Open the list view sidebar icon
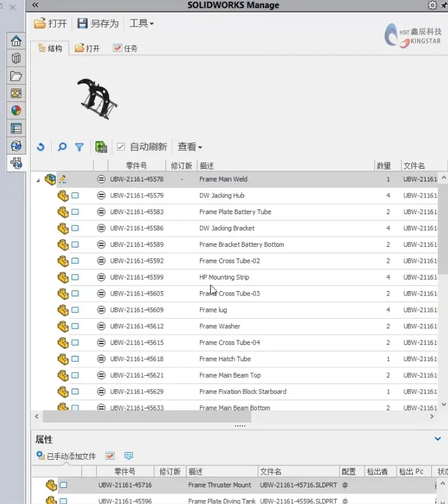 [16, 129]
